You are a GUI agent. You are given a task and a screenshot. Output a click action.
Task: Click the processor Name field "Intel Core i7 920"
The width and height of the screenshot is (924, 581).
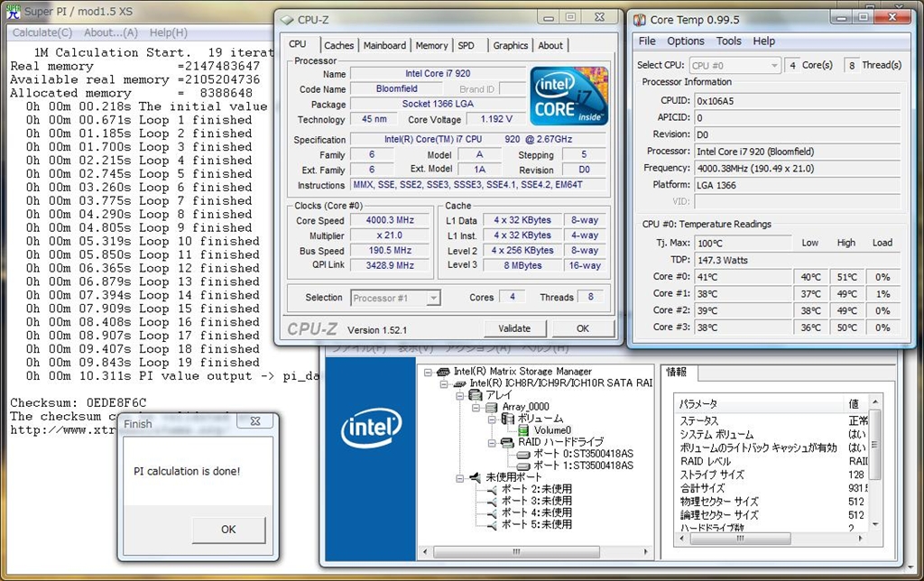438,74
